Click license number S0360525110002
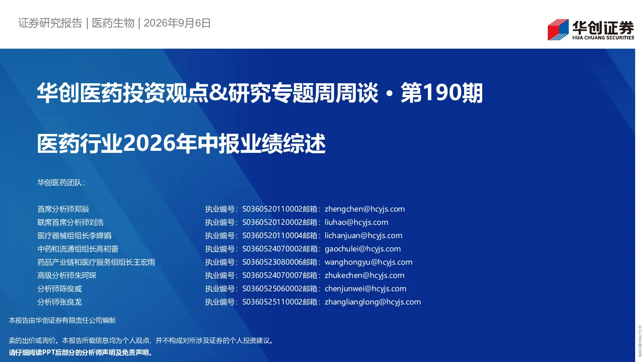 coord(272,302)
